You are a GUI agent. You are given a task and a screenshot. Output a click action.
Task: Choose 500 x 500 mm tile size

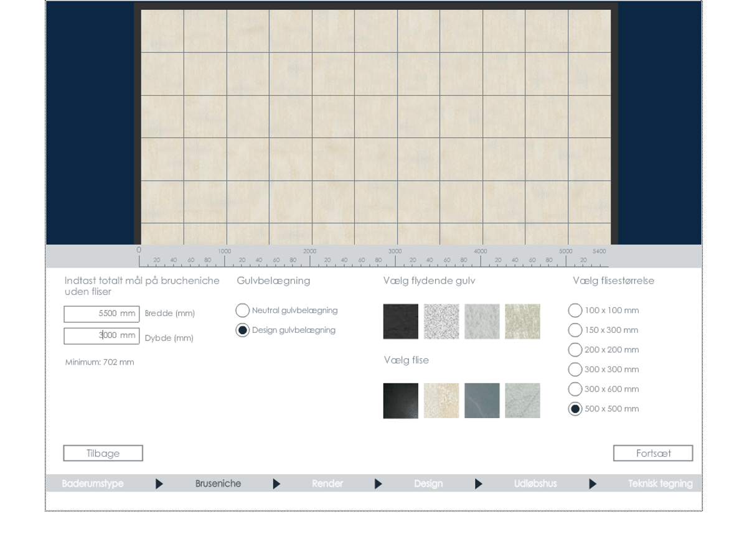pos(575,409)
